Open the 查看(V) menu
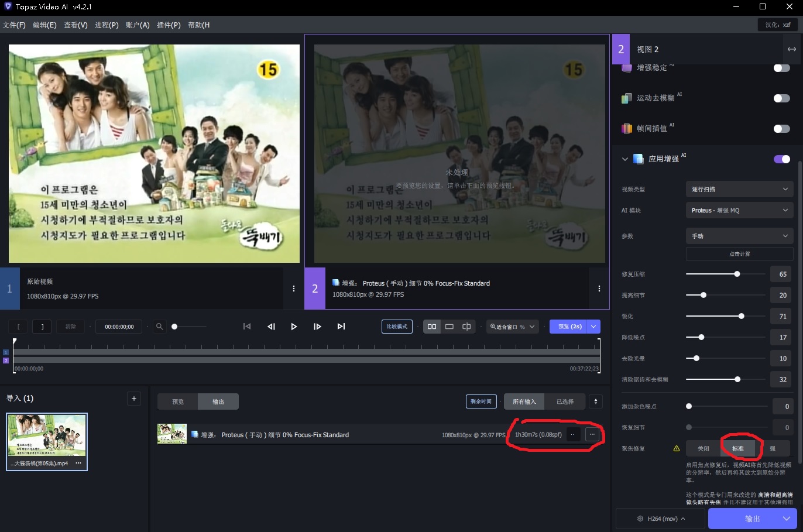The width and height of the screenshot is (803, 532). click(x=76, y=25)
